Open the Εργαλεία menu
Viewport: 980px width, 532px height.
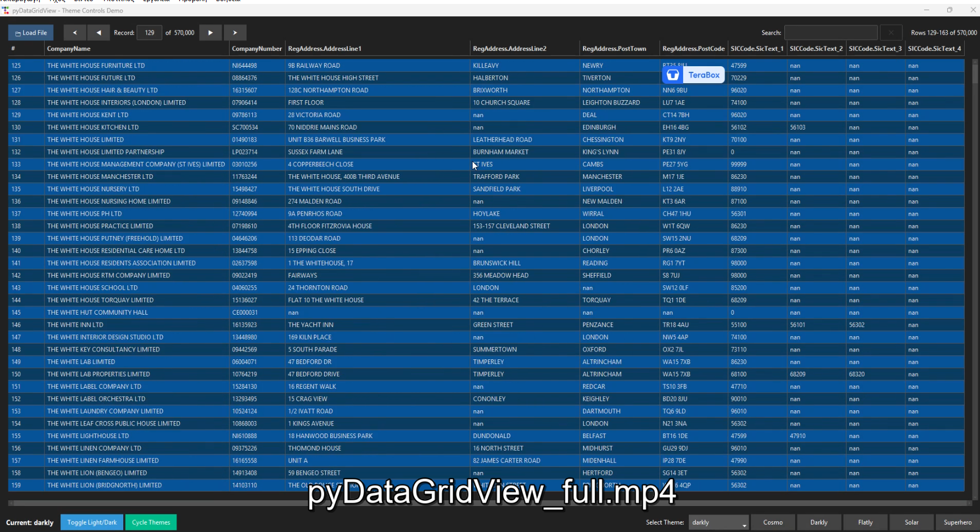pos(156,1)
